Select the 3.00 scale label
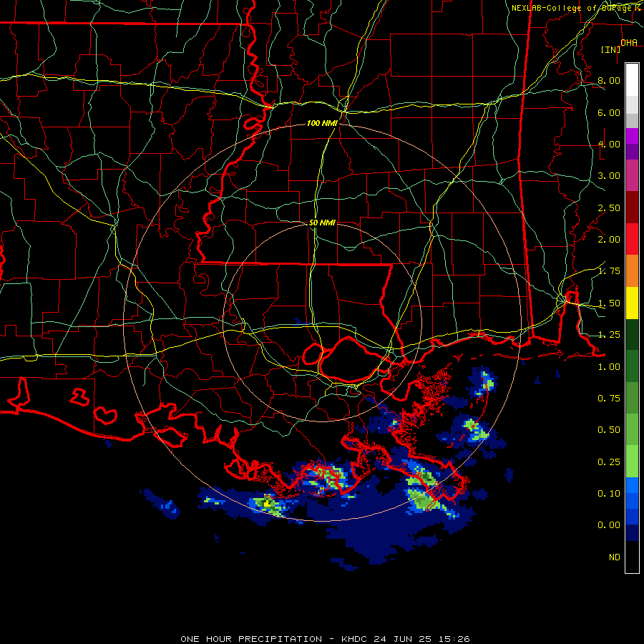The width and height of the screenshot is (644, 644). (609, 176)
